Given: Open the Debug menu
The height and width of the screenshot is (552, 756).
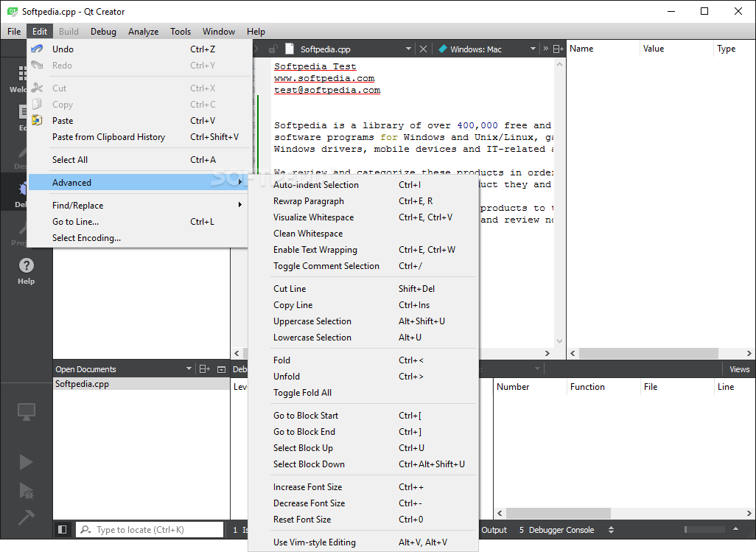Looking at the screenshot, I should click(x=103, y=32).
